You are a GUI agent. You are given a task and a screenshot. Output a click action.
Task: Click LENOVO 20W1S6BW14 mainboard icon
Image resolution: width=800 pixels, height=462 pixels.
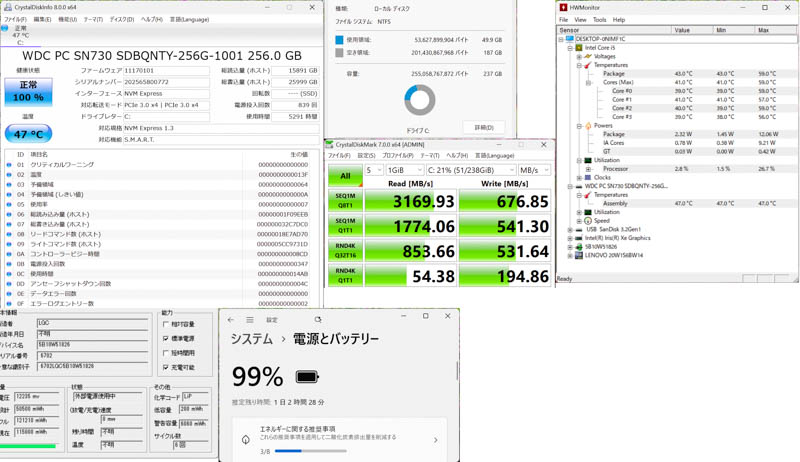579,255
